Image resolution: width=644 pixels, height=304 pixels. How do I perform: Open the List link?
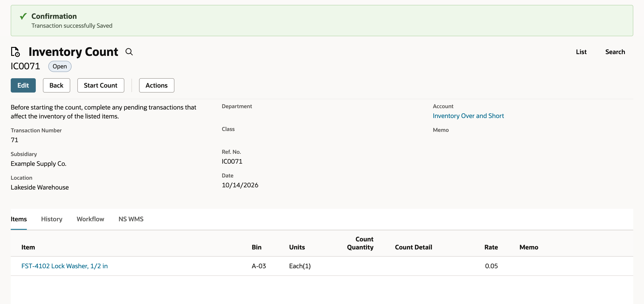click(x=581, y=52)
